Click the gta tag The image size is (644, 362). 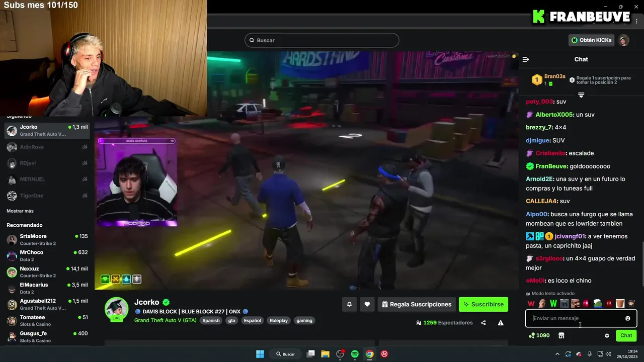[231, 320]
